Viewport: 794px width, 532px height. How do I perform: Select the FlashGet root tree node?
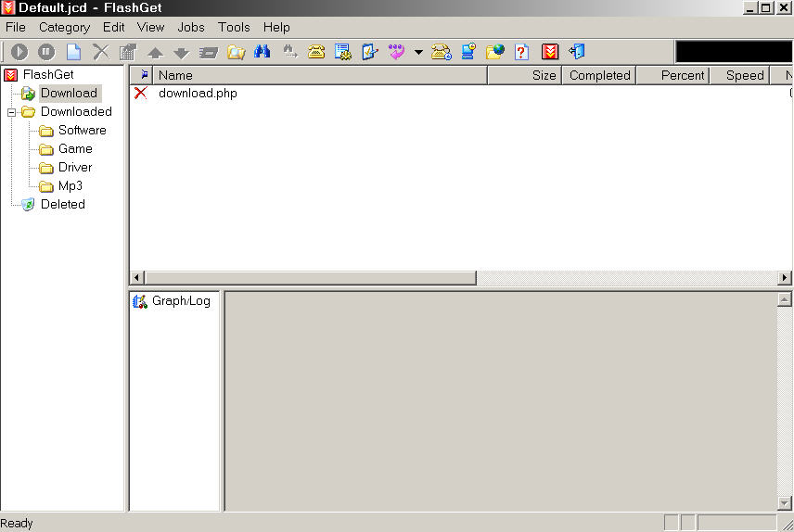[48, 74]
